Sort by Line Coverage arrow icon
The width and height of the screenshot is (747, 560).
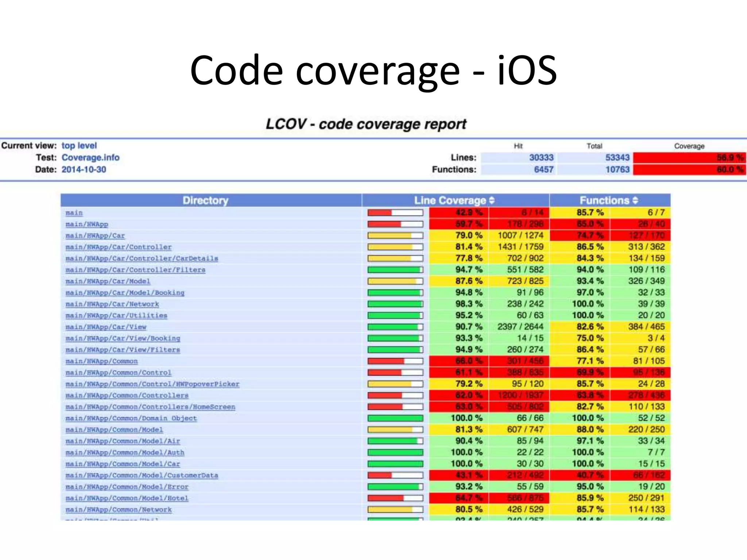coord(492,200)
